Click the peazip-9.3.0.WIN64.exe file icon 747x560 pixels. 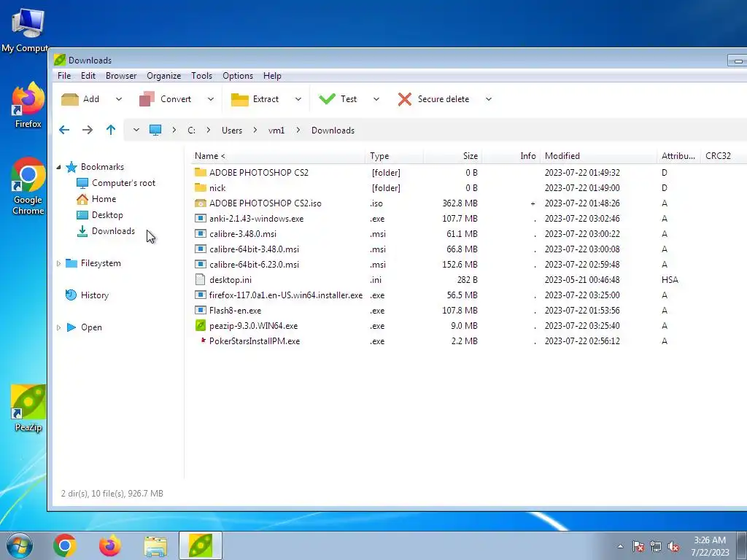pos(201,326)
